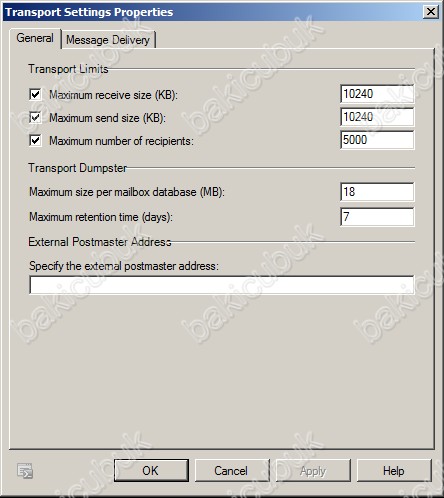Toggle Maximum send size checkbox
The height and width of the screenshot is (498, 444).
tap(35, 117)
